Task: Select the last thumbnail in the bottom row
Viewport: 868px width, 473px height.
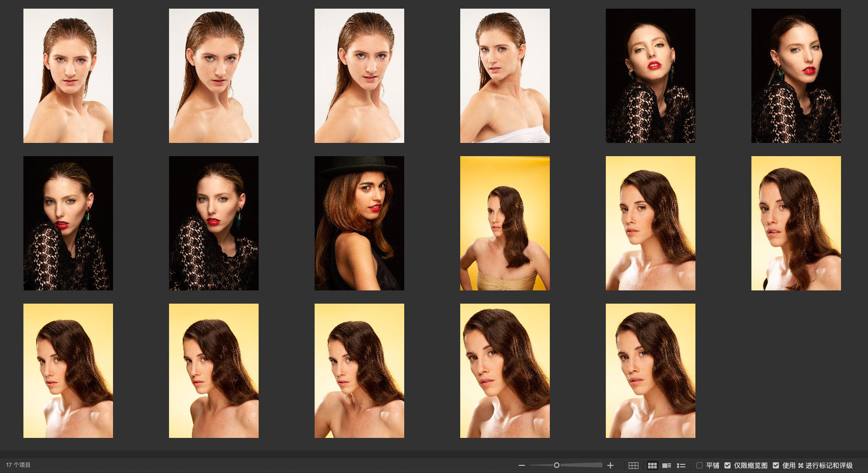Action: (x=650, y=371)
